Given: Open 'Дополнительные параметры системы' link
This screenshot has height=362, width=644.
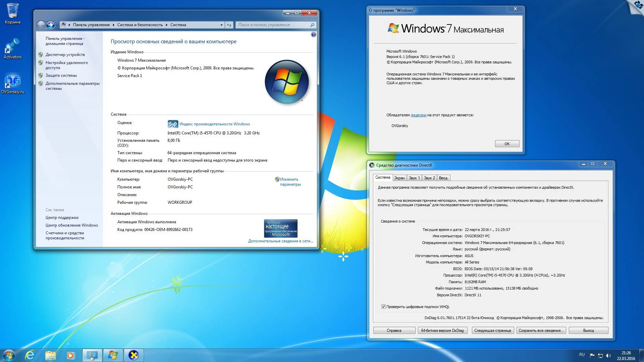Looking at the screenshot, I should click(72, 86).
